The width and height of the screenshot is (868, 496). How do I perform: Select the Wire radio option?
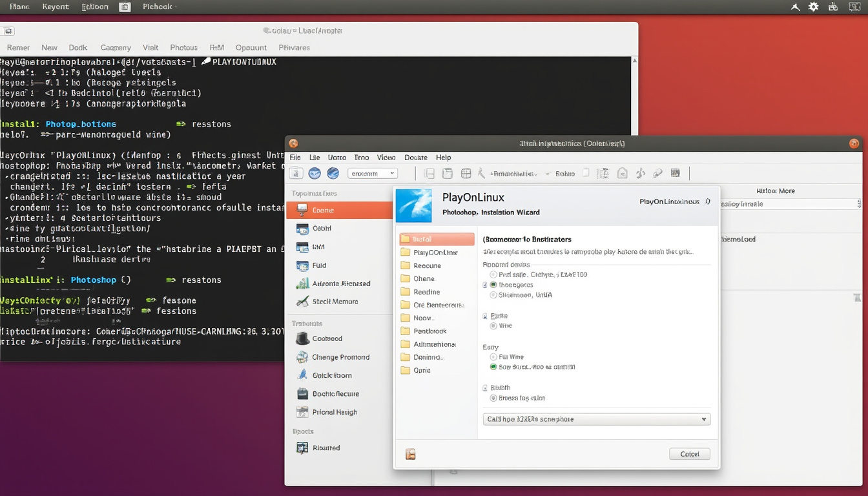coord(494,326)
